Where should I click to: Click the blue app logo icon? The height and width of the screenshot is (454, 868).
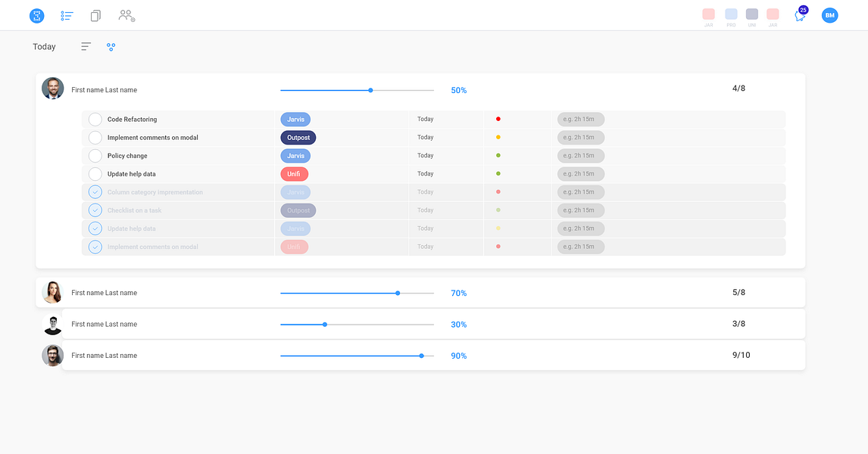[36, 16]
